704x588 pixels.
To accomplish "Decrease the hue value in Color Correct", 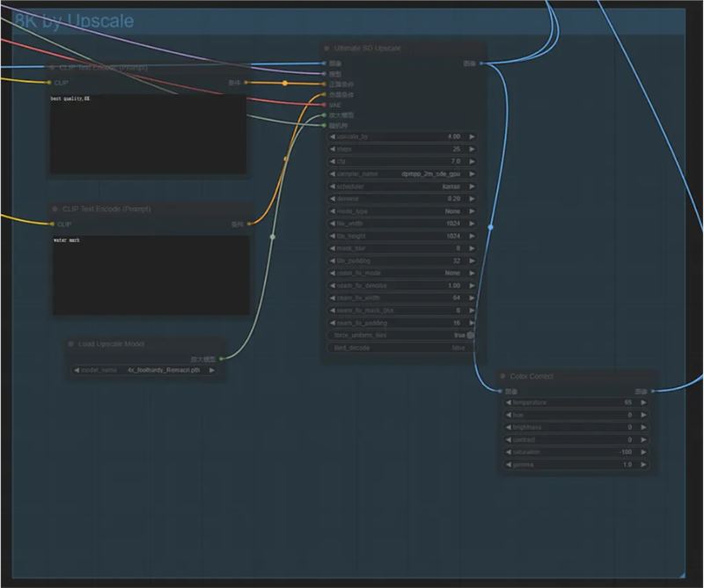I will (x=509, y=415).
